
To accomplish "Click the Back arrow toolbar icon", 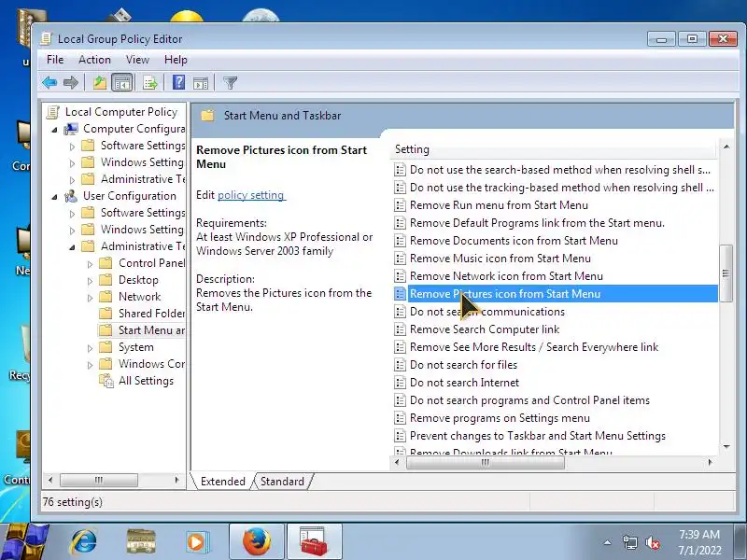I will coord(49,83).
